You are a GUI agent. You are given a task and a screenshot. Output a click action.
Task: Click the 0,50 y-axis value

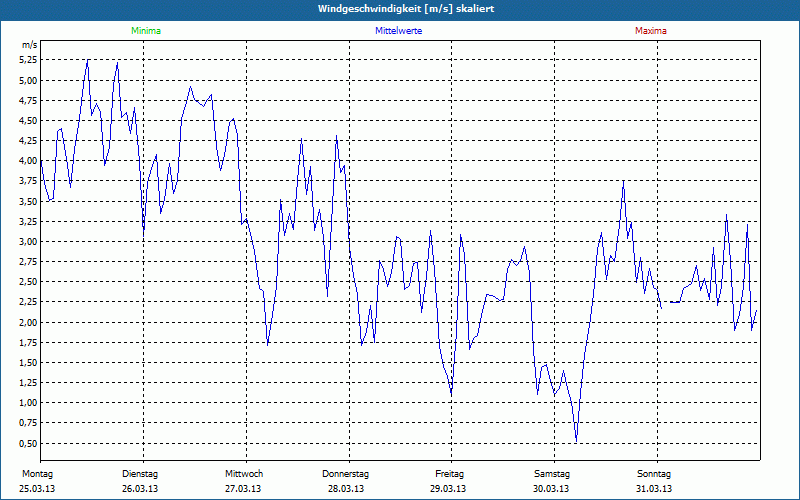coord(30,443)
